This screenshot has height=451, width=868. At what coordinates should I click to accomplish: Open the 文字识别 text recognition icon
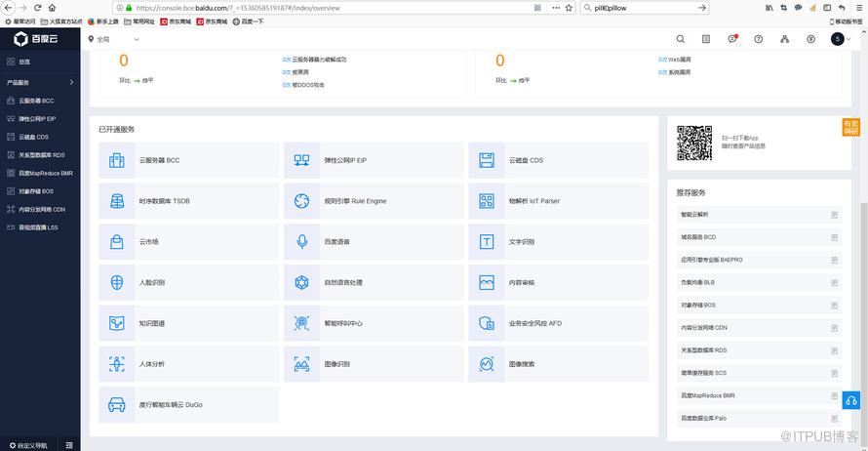point(487,241)
